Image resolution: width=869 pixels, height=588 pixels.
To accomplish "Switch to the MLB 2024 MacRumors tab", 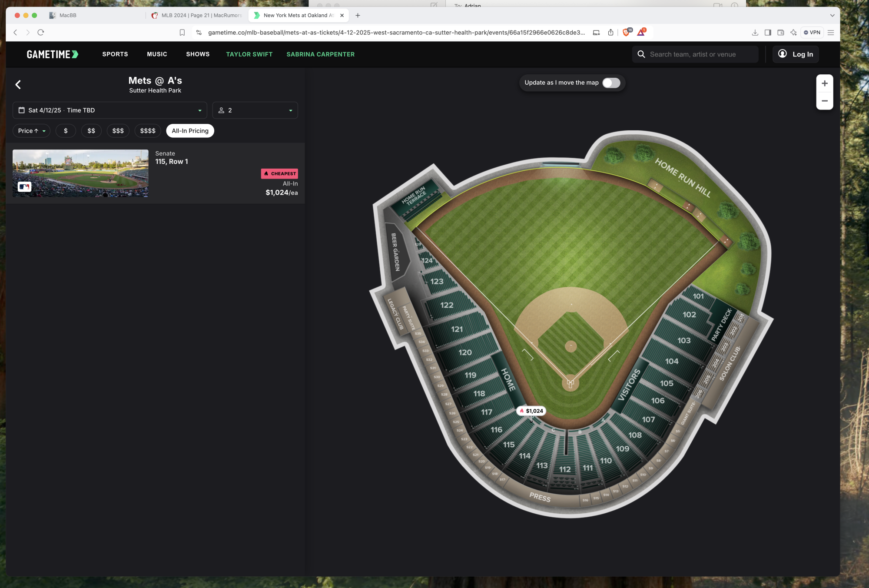I will 197,15.
